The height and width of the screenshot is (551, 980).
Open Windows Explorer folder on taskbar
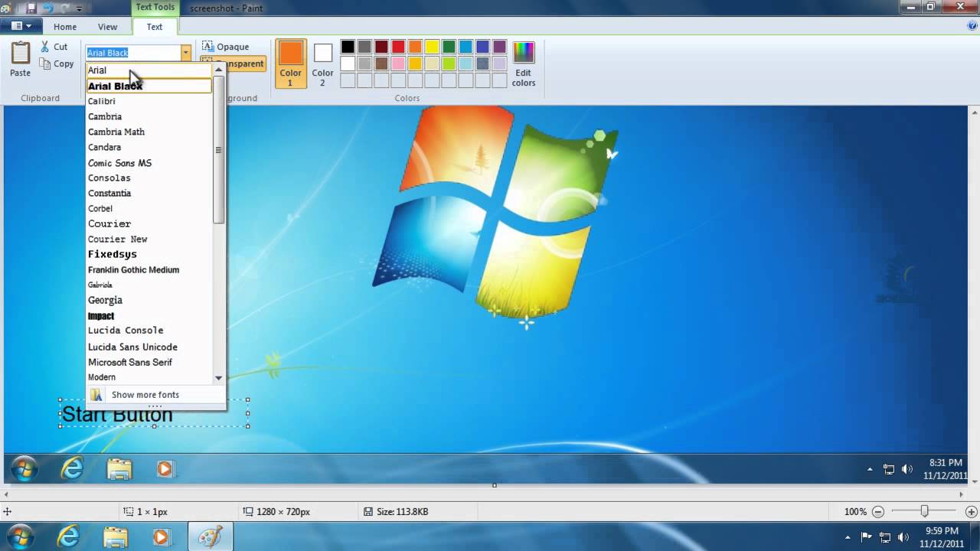(x=115, y=537)
